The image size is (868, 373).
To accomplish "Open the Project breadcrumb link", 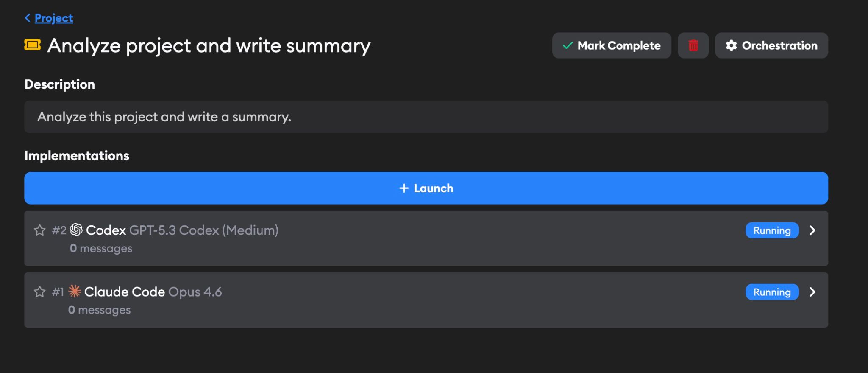I will pyautogui.click(x=54, y=18).
